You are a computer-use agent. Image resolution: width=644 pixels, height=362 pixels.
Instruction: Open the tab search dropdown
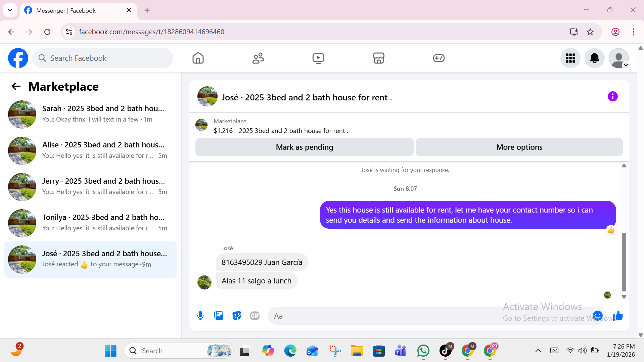(10, 10)
